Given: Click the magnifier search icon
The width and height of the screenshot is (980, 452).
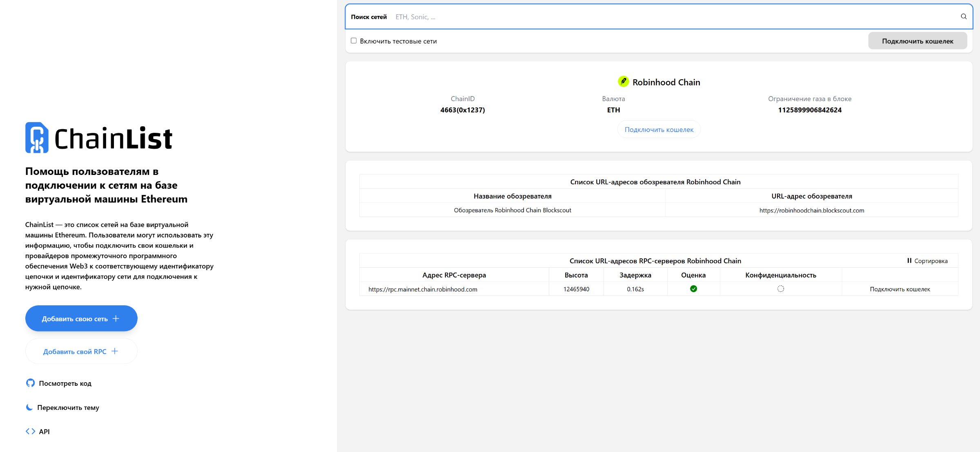Looking at the screenshot, I should click(964, 17).
